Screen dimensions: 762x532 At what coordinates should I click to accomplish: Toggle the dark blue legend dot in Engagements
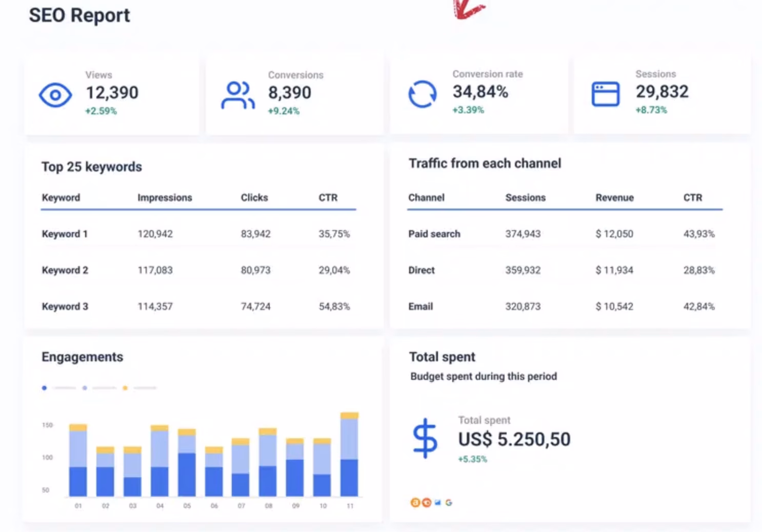click(x=45, y=388)
